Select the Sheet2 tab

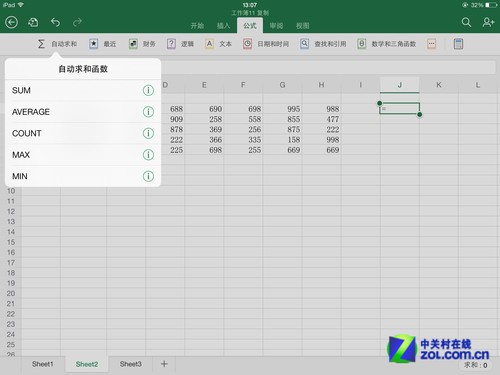pyautogui.click(x=87, y=364)
